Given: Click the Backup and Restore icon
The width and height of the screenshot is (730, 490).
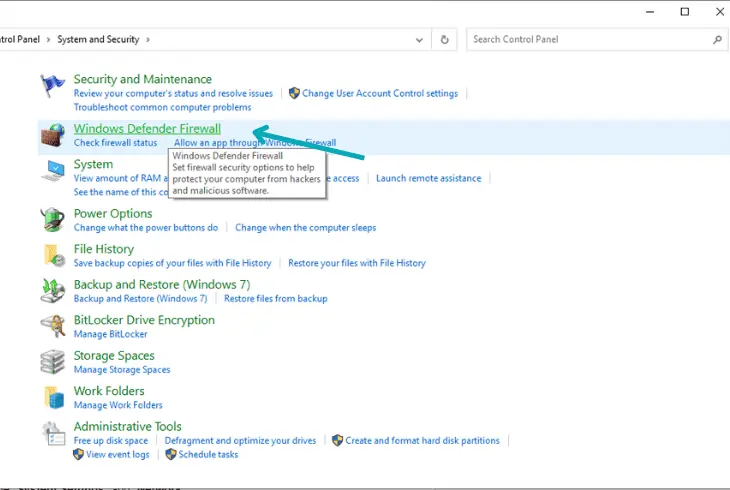Looking at the screenshot, I should (53, 291).
